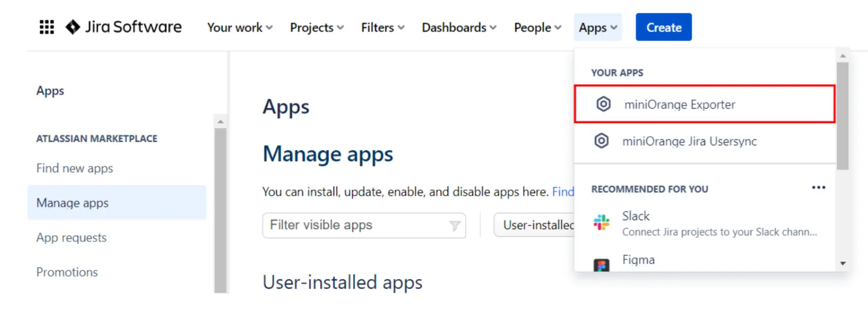Select Find new apps in sidebar

pos(75,169)
